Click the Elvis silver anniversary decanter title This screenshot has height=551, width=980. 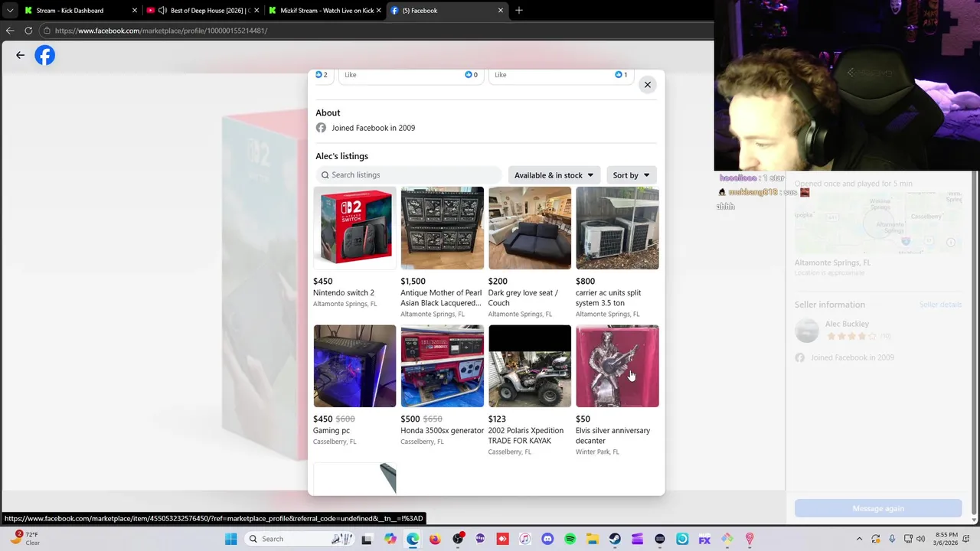[612, 435]
